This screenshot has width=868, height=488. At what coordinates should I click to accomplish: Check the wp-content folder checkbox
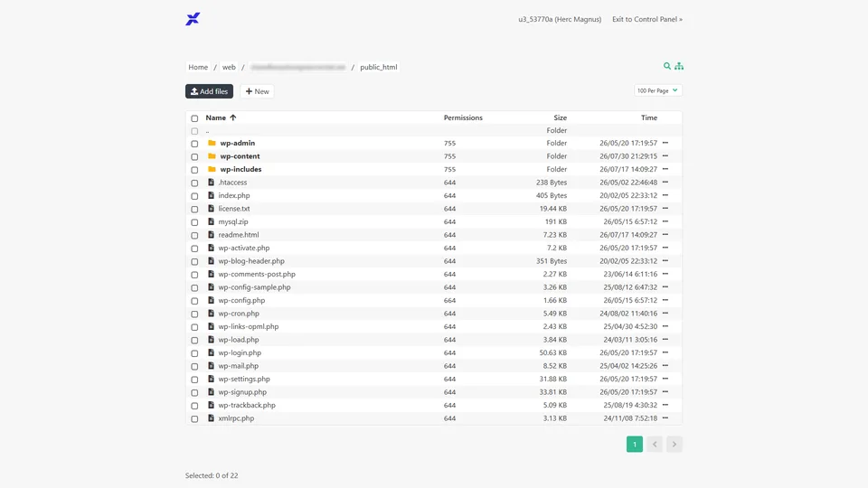point(194,156)
